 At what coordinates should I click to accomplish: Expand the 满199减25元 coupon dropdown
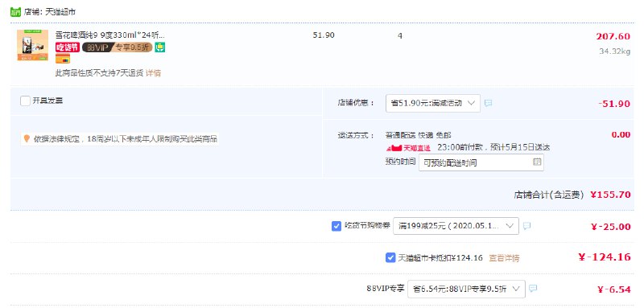click(x=456, y=226)
